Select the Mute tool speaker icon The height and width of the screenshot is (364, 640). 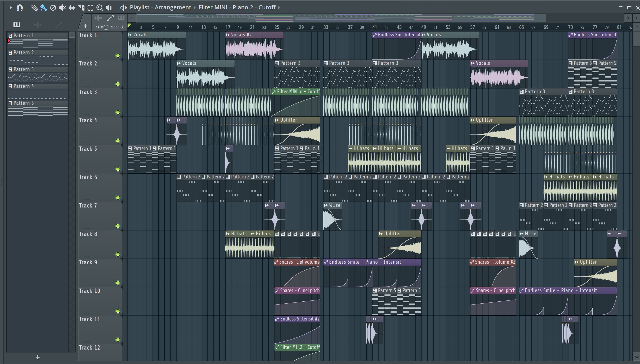pyautogui.click(x=62, y=8)
